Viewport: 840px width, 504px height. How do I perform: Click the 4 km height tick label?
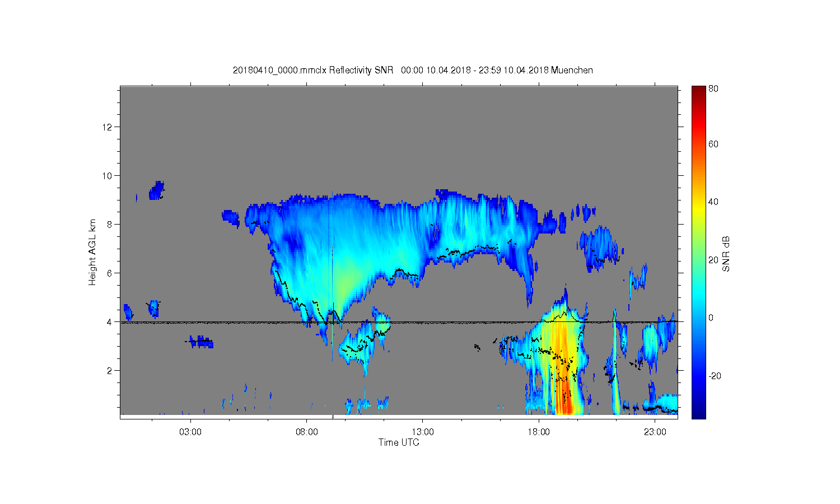109,322
